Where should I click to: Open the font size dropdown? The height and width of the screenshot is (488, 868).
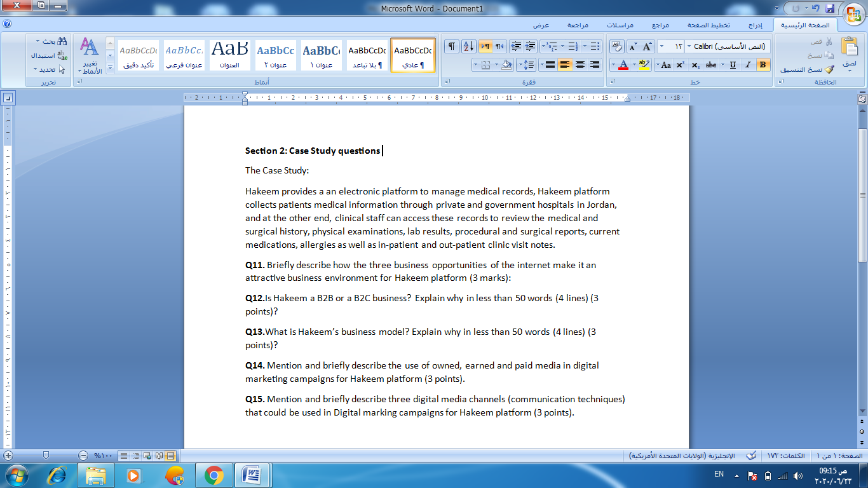(661, 46)
